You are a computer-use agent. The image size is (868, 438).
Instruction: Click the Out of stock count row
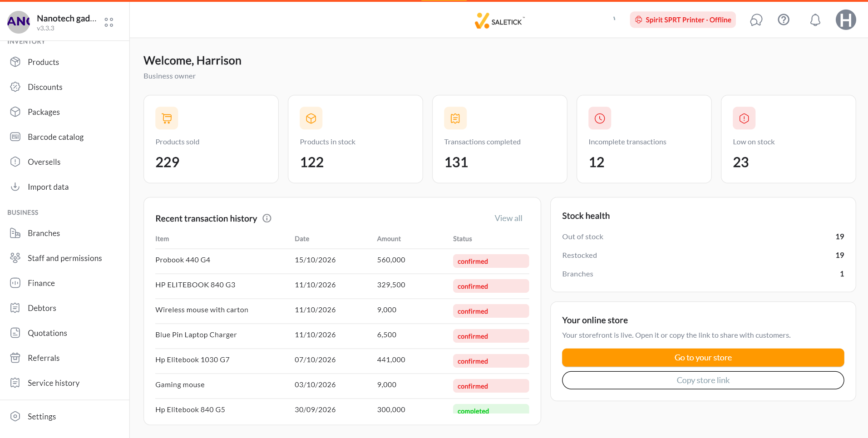pyautogui.click(x=703, y=236)
